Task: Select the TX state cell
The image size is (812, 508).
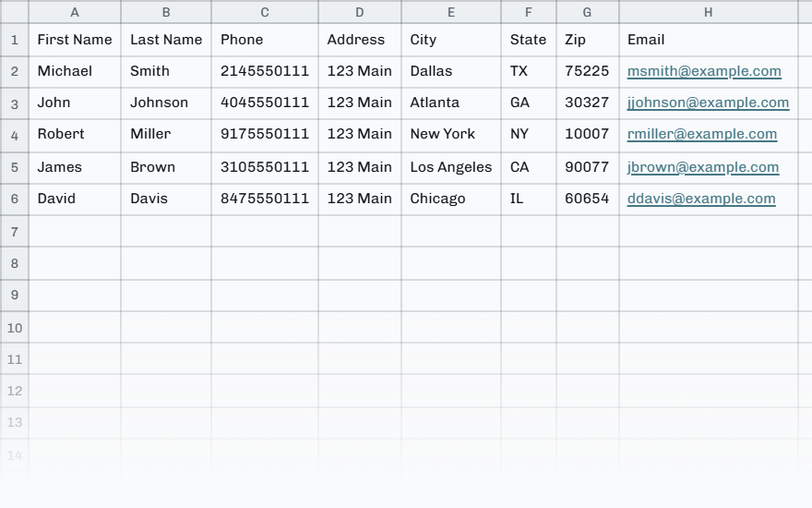Action: pos(528,71)
